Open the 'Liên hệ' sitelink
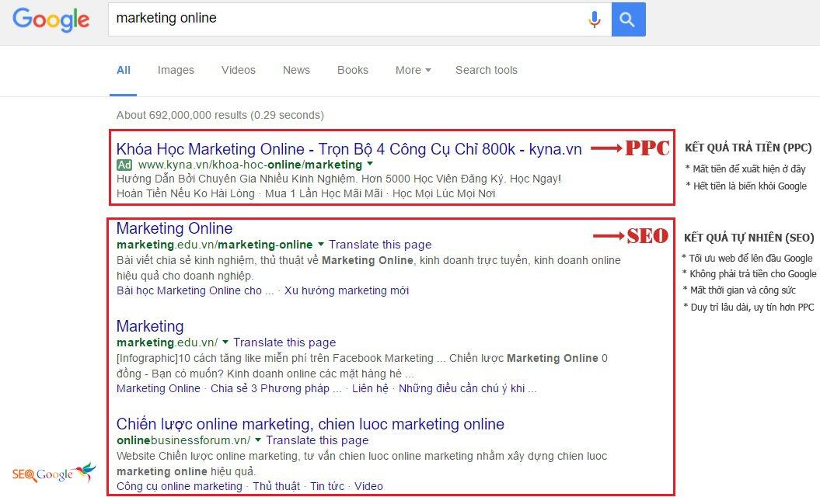This screenshot has height=504, width=820. (370, 388)
